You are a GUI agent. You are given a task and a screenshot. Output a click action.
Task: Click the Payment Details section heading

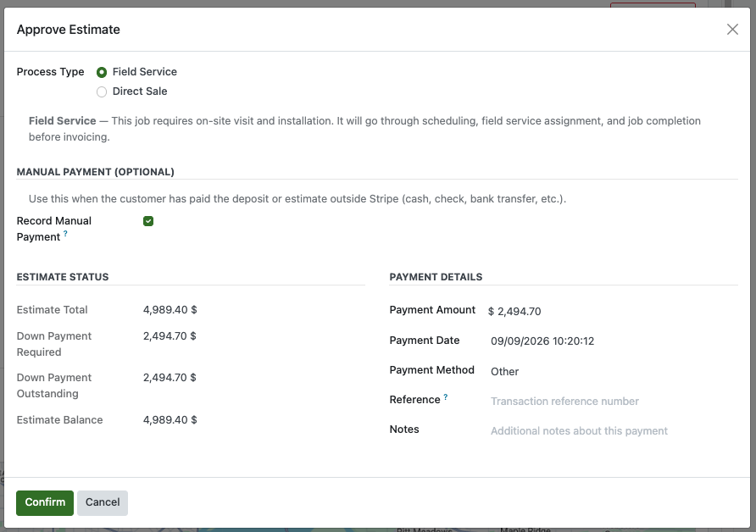coord(436,277)
